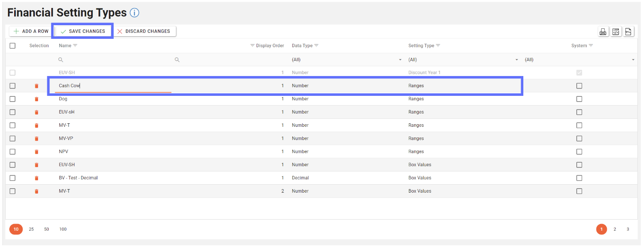The width and height of the screenshot is (644, 247).
Task: Open the Name column filter menu icon
Action: pyautogui.click(x=75, y=46)
